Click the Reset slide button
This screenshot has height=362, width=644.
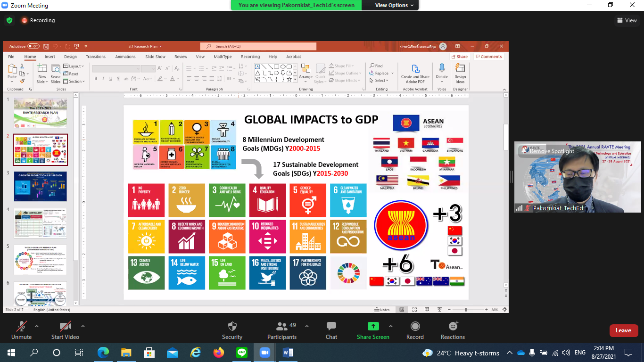[x=71, y=74]
